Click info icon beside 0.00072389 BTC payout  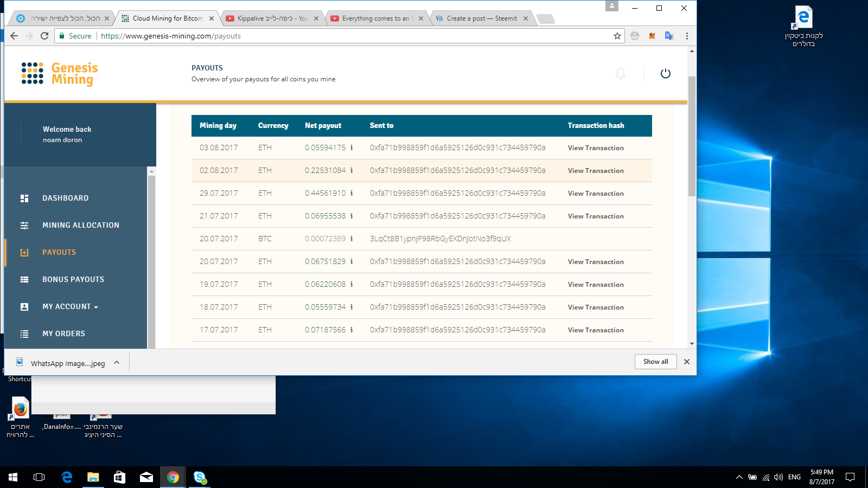click(x=352, y=239)
